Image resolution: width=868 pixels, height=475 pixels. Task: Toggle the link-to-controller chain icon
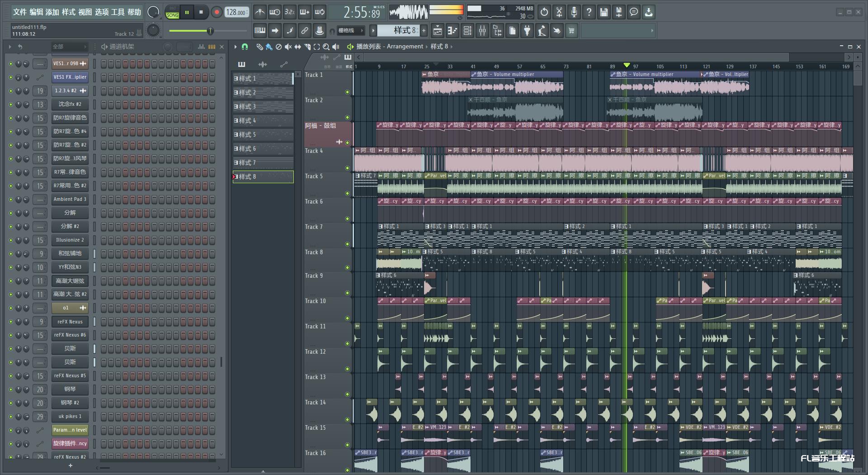305,31
